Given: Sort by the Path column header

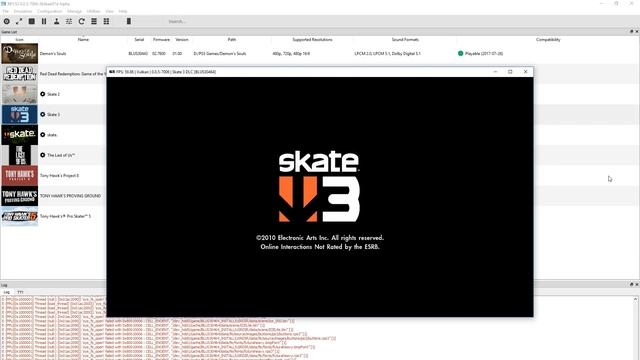Looking at the screenshot, I should [x=232, y=40].
